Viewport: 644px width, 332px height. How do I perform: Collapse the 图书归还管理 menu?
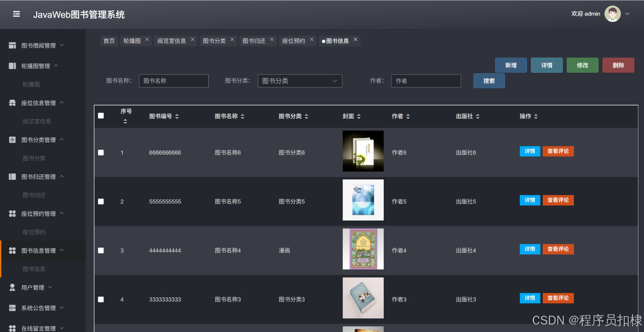[x=62, y=176]
